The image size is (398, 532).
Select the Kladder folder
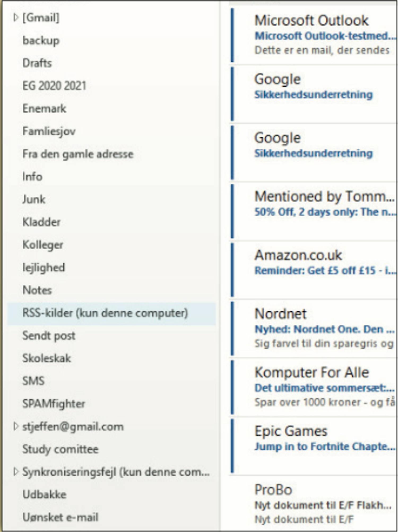click(41, 222)
